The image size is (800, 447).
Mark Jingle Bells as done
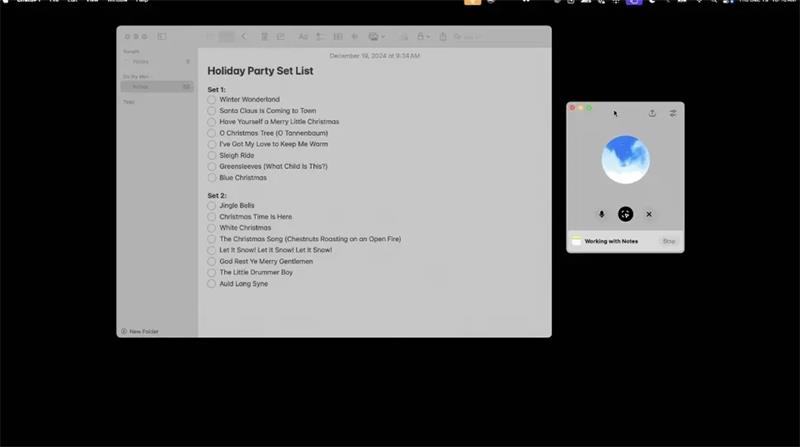pos(212,206)
